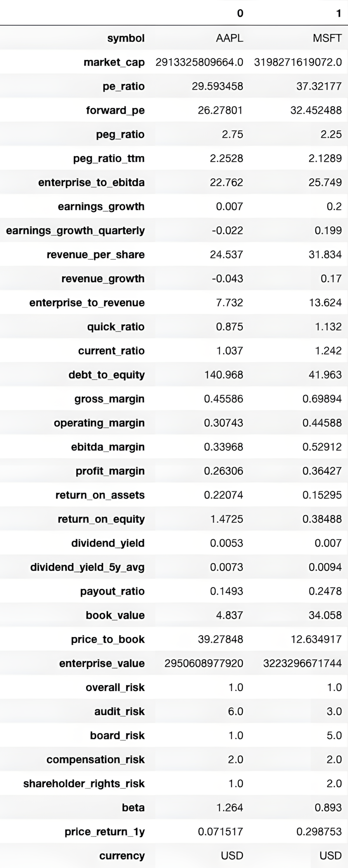Select the return_on_equity row label
348x868 pixels.
[x=101, y=519]
